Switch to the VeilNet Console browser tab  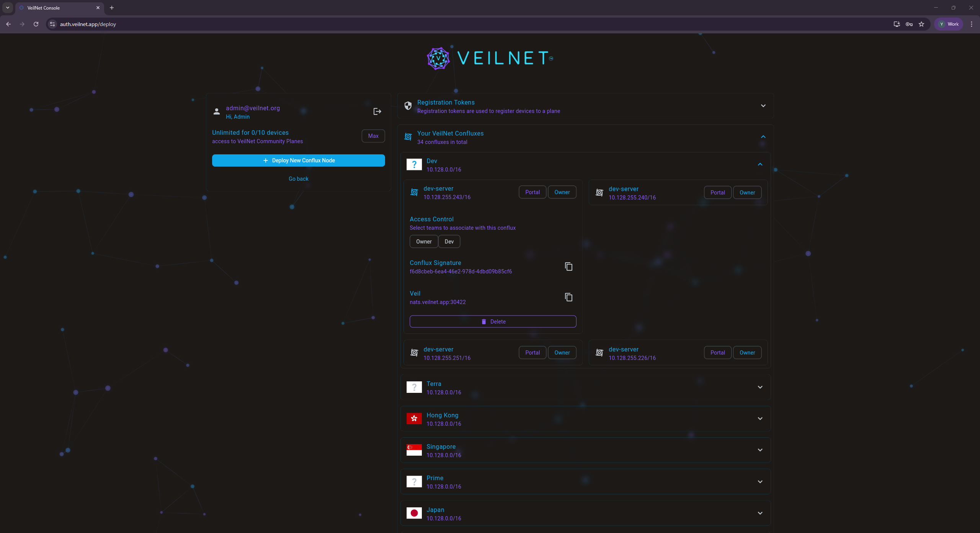(x=57, y=8)
